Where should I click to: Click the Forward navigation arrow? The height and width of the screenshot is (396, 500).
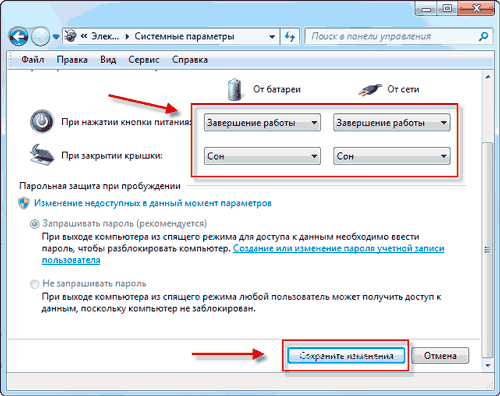click(40, 36)
